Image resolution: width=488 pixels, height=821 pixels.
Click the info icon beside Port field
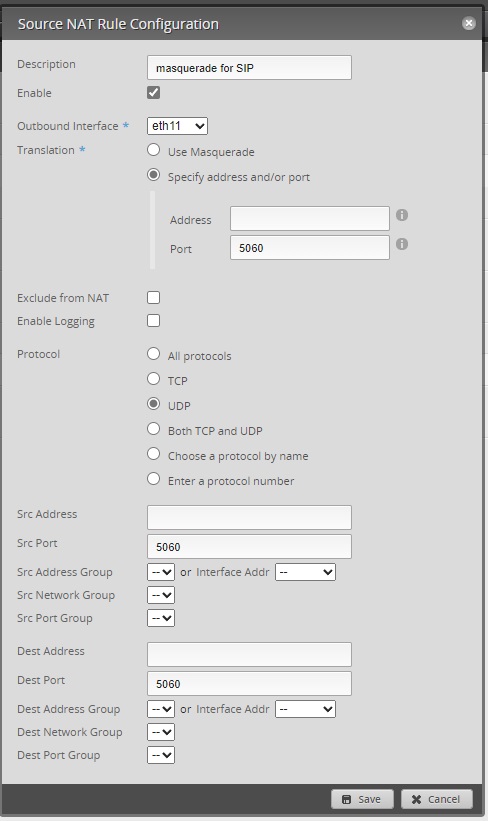[x=402, y=245]
